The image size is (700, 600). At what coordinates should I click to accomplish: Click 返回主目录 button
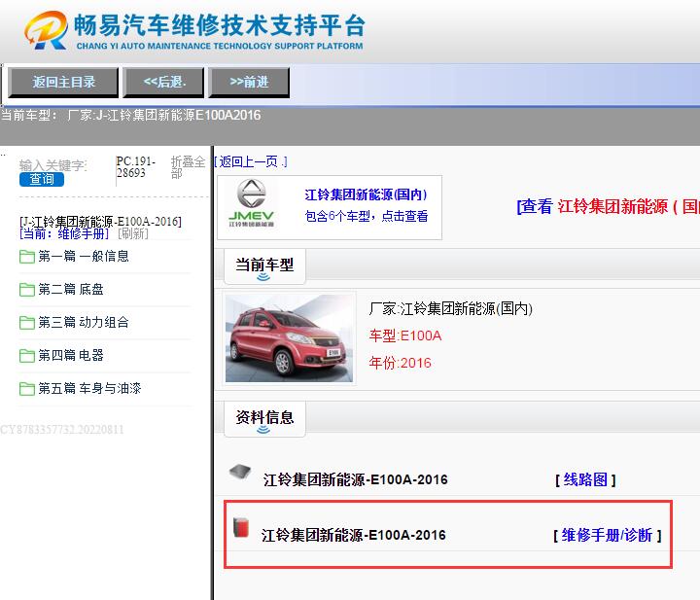point(63,82)
